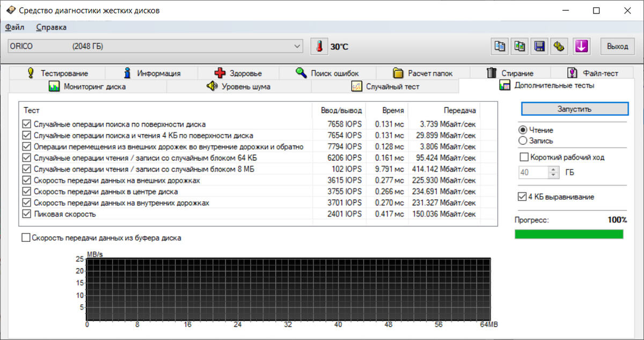Increase the ГБ value with the up arrow
The width and height of the screenshot is (644, 340).
tap(553, 169)
